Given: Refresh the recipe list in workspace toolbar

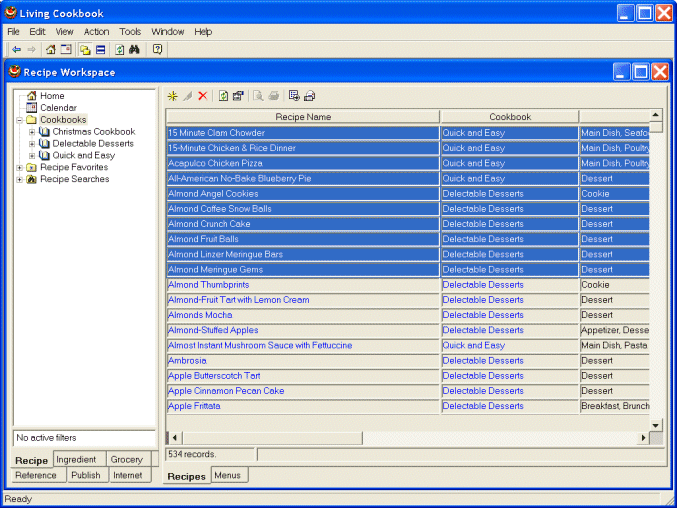Looking at the screenshot, I should point(223,96).
